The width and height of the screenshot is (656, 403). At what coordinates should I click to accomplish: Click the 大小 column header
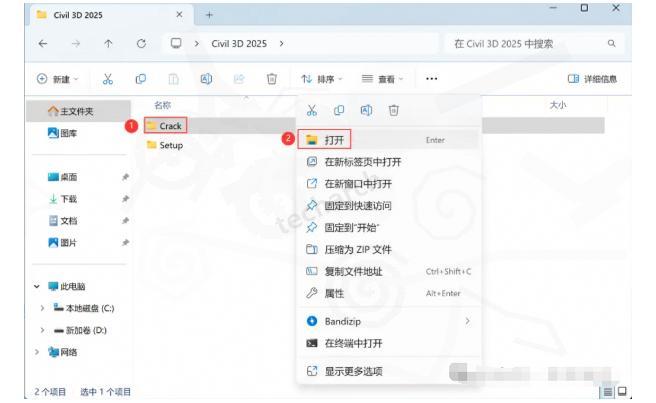point(558,105)
